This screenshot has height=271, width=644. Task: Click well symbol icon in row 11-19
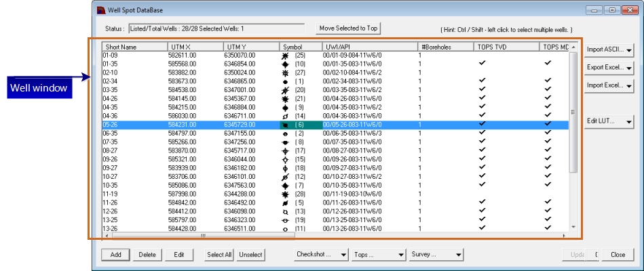tap(284, 194)
